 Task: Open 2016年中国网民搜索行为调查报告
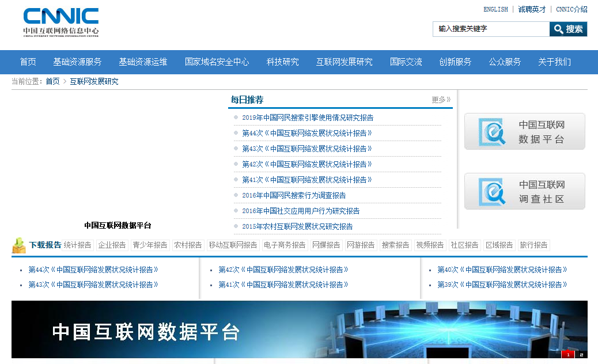pyautogui.click(x=294, y=195)
